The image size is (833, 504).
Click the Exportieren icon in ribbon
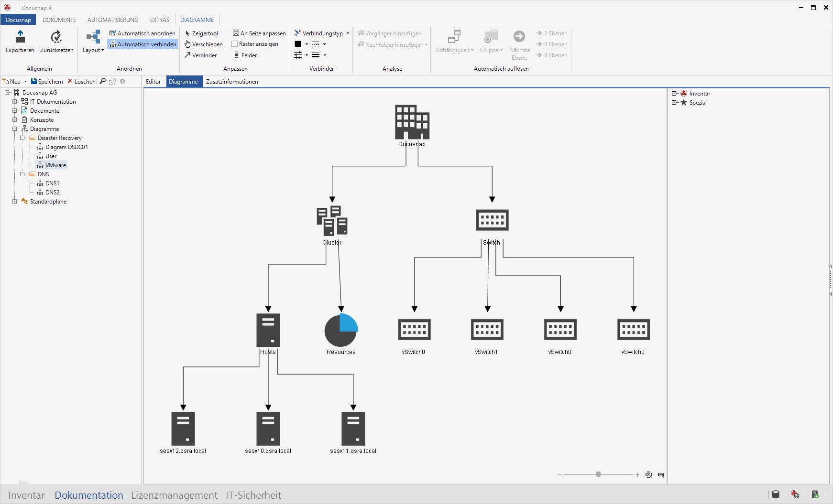[x=20, y=37]
